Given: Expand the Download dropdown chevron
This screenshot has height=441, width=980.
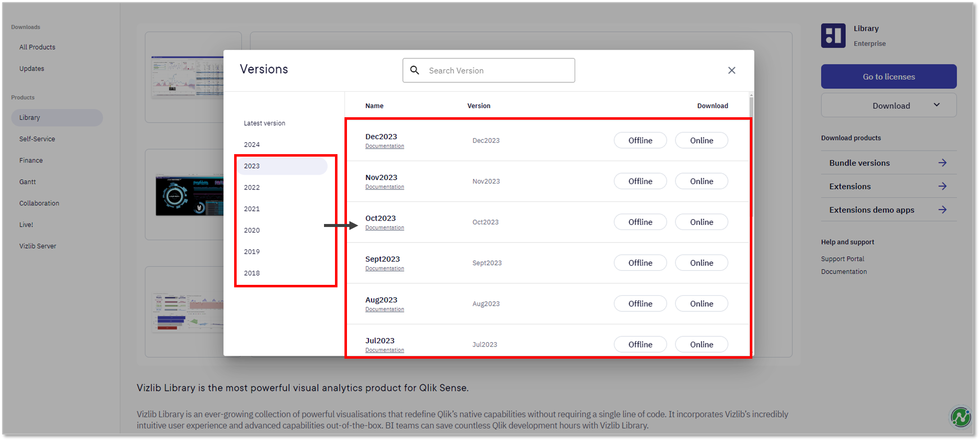Looking at the screenshot, I should coord(937,105).
